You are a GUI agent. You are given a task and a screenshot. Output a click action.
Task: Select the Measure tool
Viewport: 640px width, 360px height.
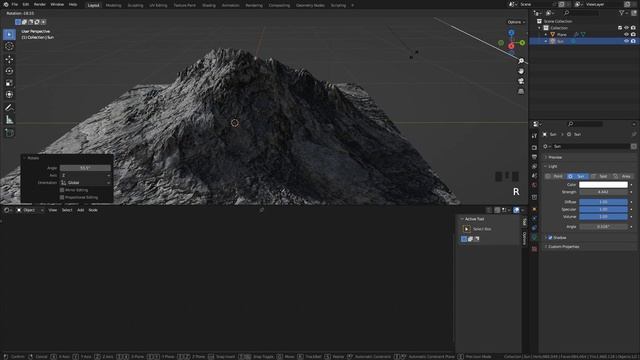coord(9,120)
